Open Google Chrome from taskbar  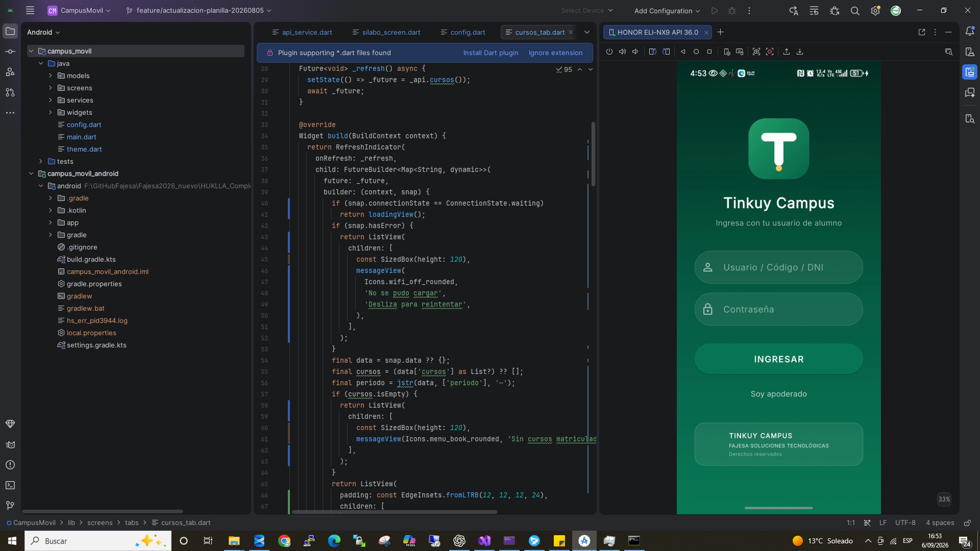pyautogui.click(x=284, y=541)
